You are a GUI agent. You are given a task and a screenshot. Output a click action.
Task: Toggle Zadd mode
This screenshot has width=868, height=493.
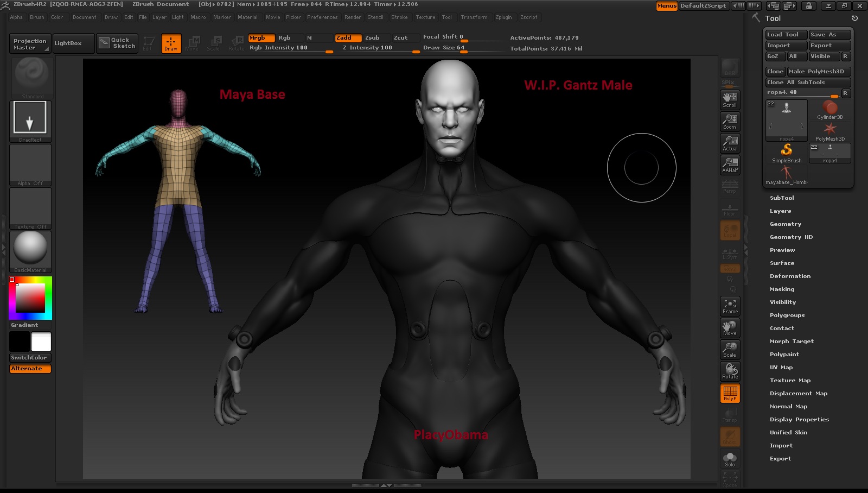348,38
